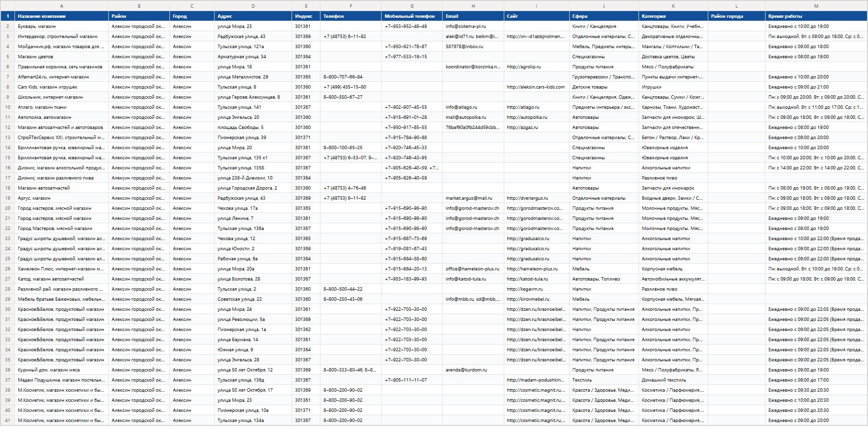This screenshot has height=434, width=868.
Task: Click mobile number '+7–953–952–48–49'
Action: pyautogui.click(x=412, y=26)
